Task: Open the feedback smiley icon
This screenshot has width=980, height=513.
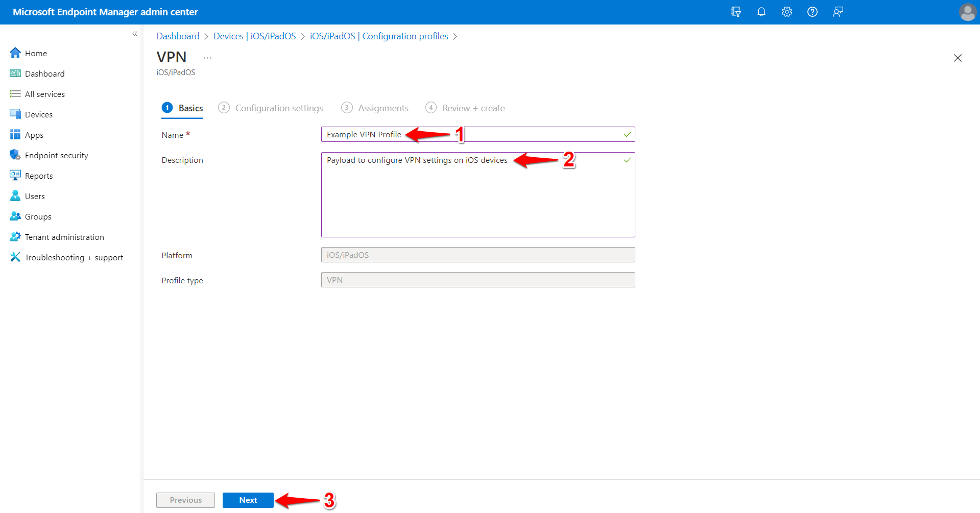Action: point(838,11)
